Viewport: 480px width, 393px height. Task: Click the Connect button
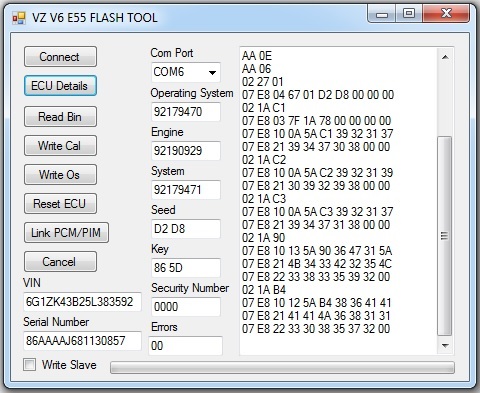pyautogui.click(x=60, y=57)
